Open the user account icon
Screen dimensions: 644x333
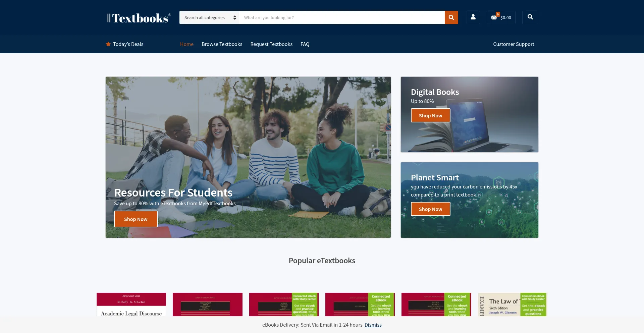[473, 17]
